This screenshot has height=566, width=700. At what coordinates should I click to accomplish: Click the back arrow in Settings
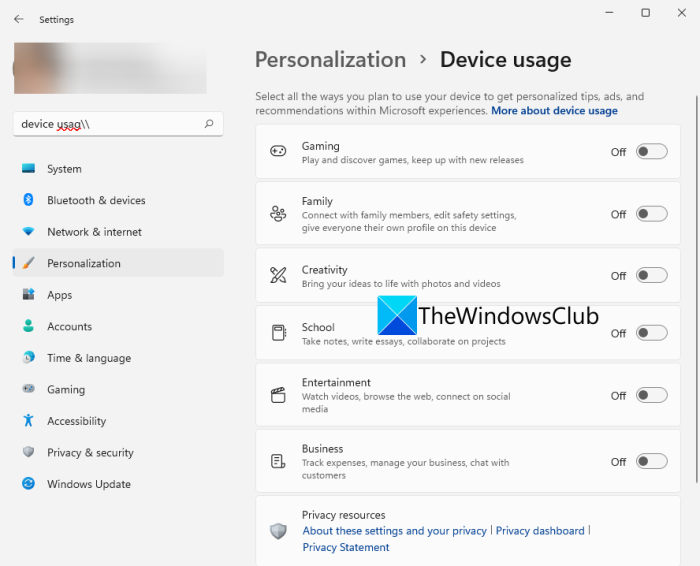tap(19, 19)
